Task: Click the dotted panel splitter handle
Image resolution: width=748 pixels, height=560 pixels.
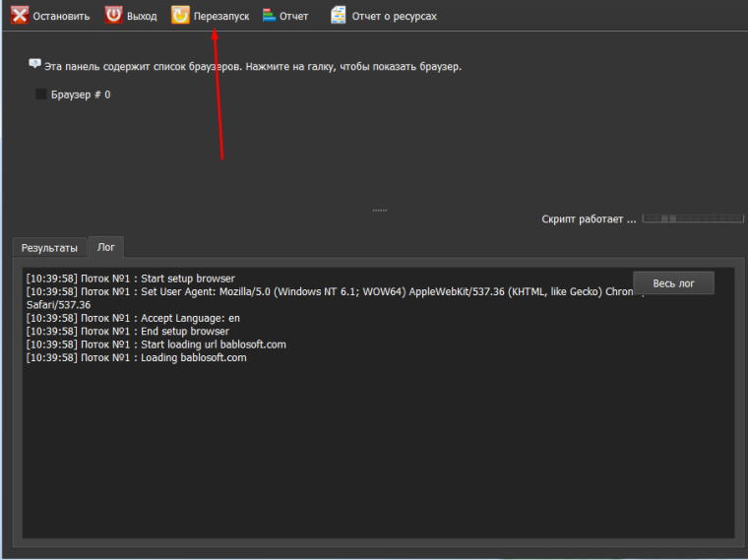Action: click(379, 210)
